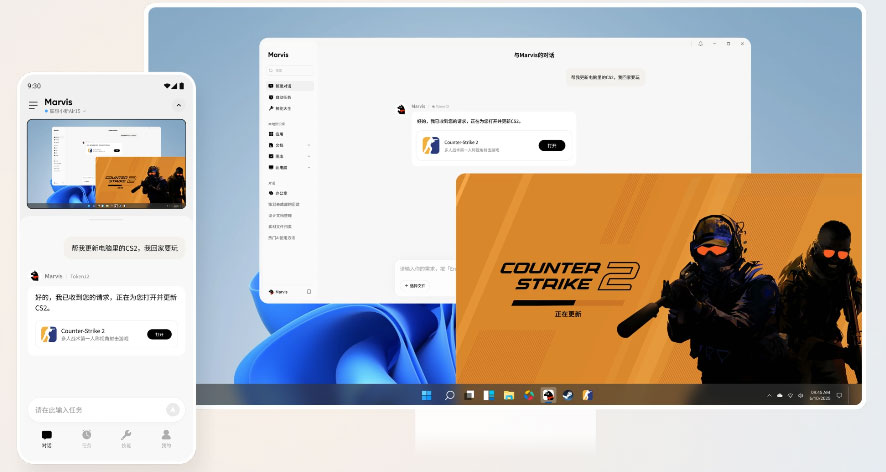Open the Widgets panel from the taskbar
Screen dimensions: 886x472
[x=489, y=395]
